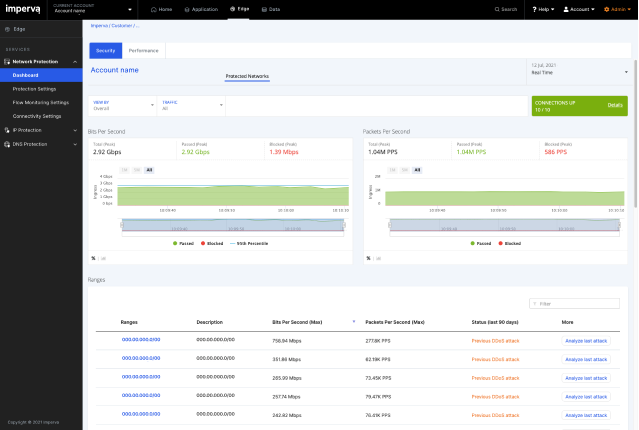Click Details on Connections Up banner
The image size is (639, 430).
pos(615,105)
